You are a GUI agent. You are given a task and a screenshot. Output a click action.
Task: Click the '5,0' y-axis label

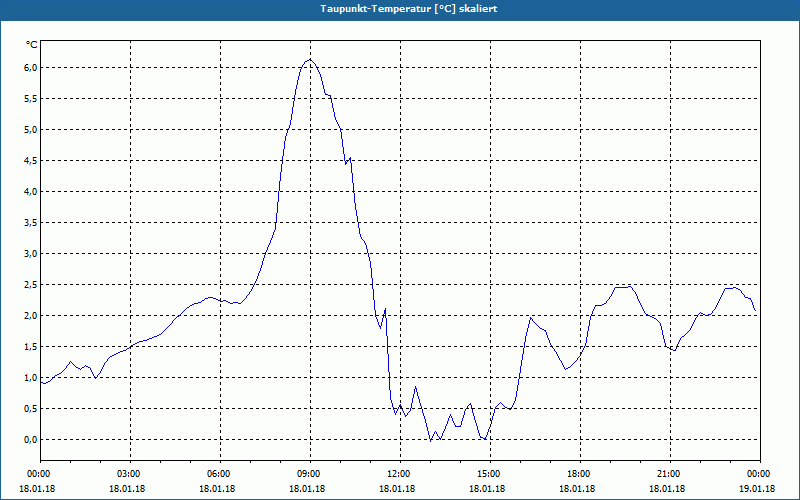click(x=31, y=130)
